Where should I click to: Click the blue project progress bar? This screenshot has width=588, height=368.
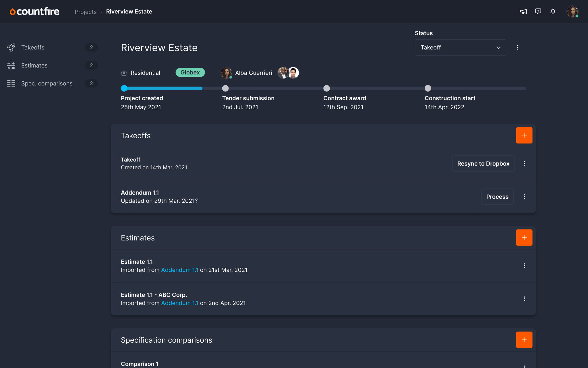click(163, 88)
